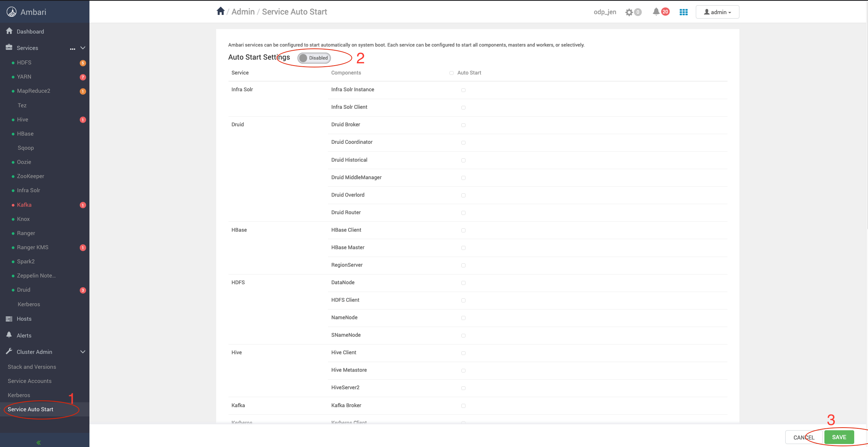Open the Zeppelin Notebook service
Screen dimensions: 868x447
(37, 276)
